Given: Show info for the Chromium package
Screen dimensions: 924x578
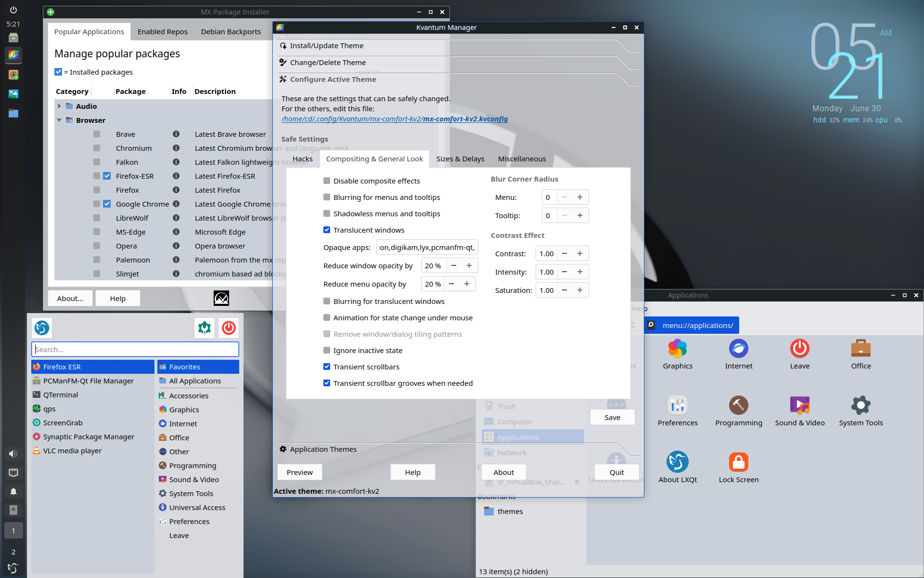Looking at the screenshot, I should point(176,148).
